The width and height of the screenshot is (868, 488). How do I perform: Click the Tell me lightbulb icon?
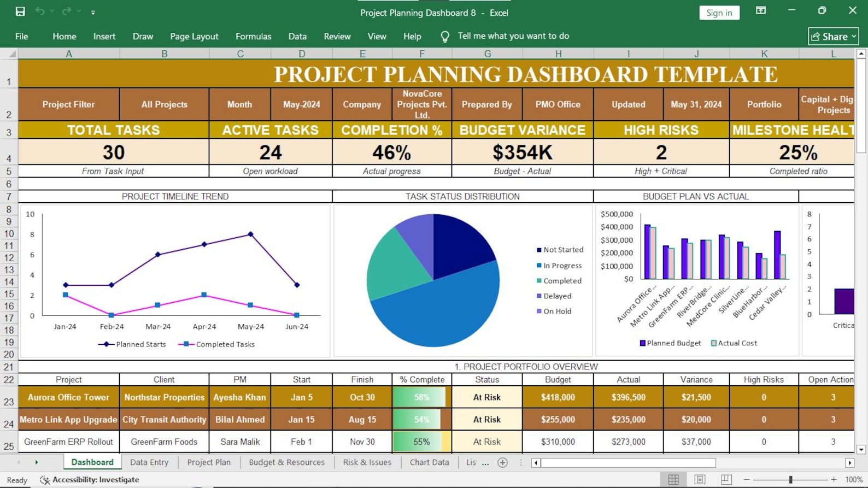(445, 37)
